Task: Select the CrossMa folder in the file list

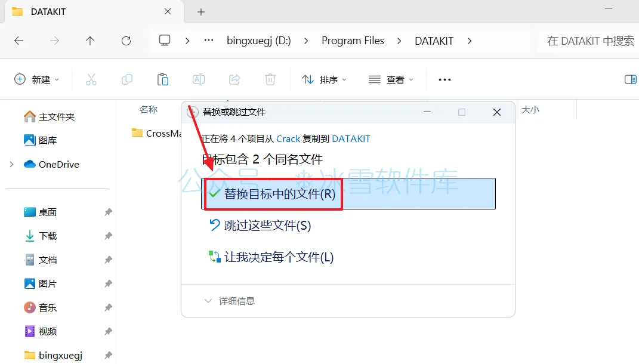Action: (157, 133)
